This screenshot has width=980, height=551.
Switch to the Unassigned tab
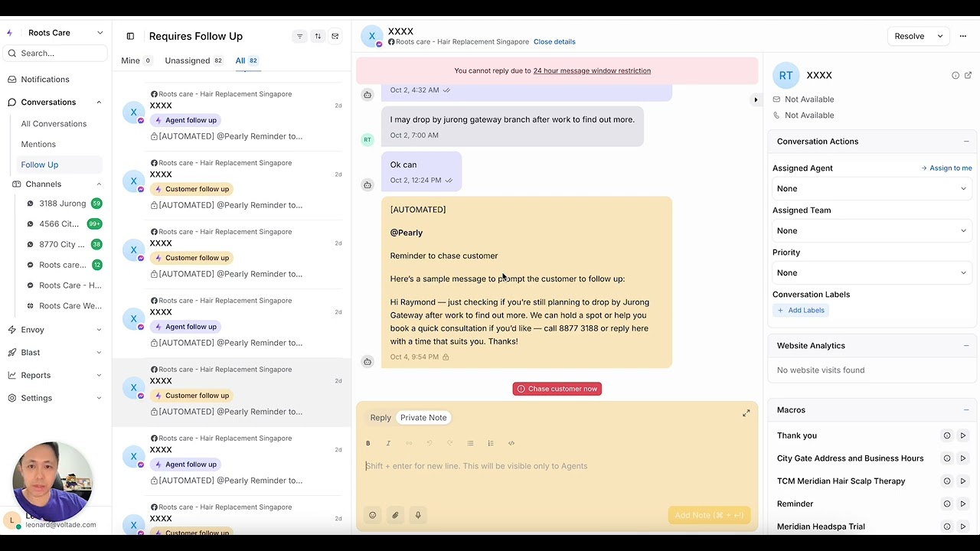click(x=194, y=60)
